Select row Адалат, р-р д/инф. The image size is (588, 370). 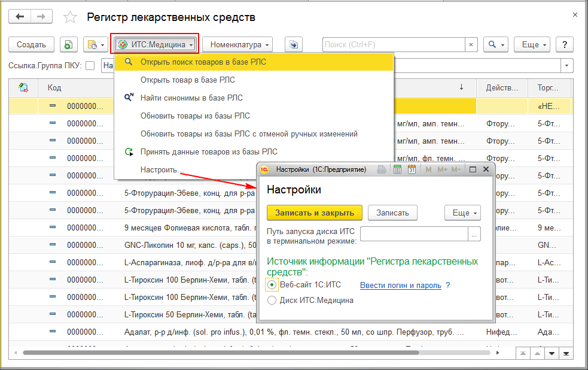pyautogui.click(x=291, y=332)
